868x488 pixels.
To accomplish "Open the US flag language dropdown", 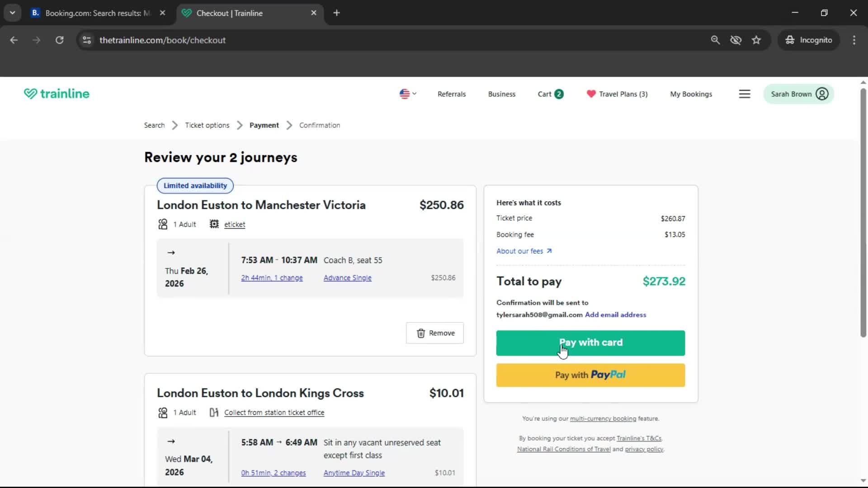I will tap(407, 94).
